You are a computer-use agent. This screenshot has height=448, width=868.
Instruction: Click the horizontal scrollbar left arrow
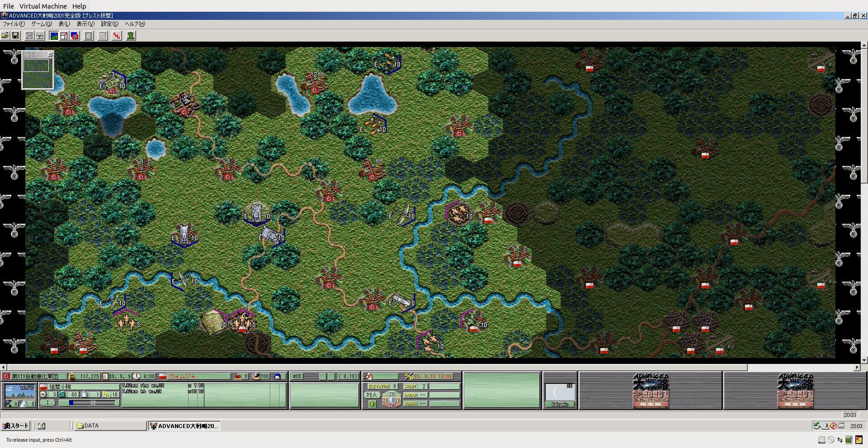(x=4, y=367)
